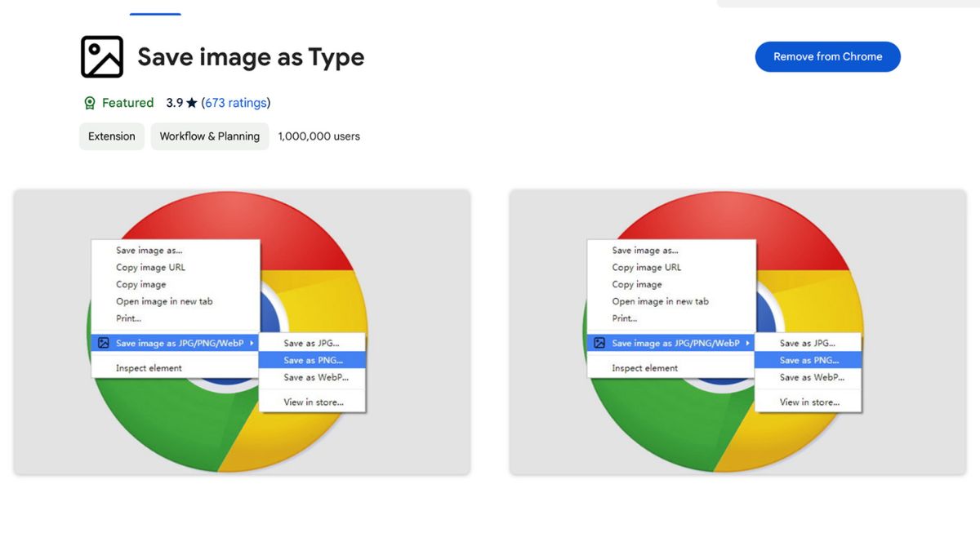Viewport: 980px width, 551px height.
Task: Click the star icon next to the 3.9 rating
Action: click(189, 102)
